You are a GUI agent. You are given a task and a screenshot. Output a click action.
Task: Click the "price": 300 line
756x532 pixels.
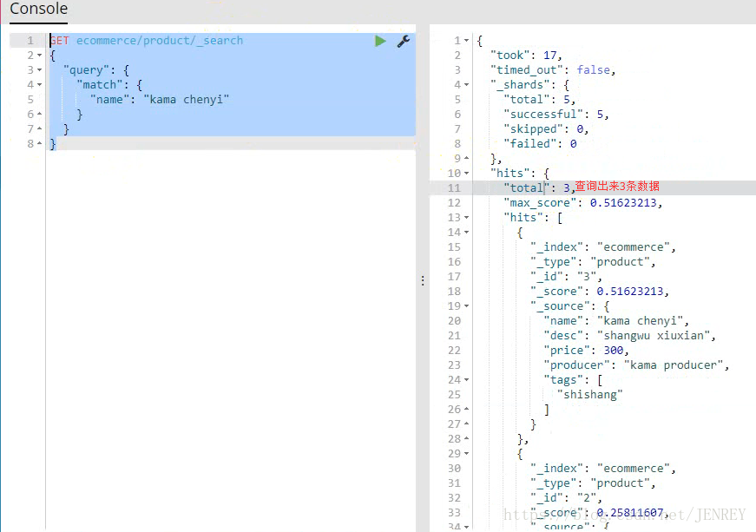pyautogui.click(x=586, y=351)
